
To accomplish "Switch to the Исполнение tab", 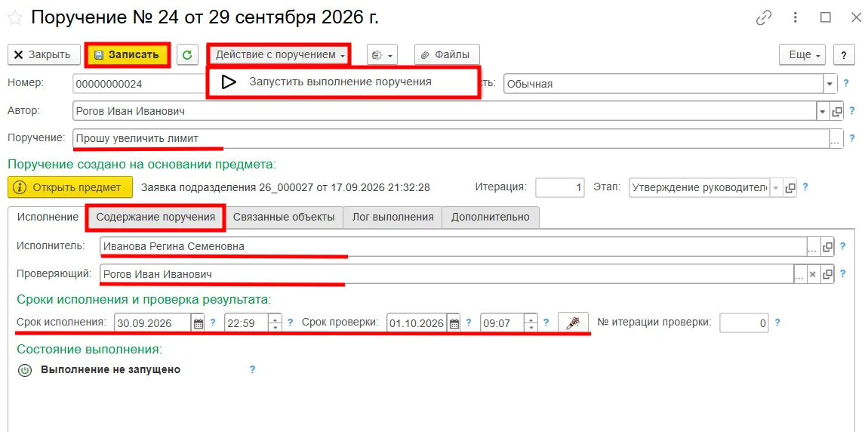I will [x=48, y=217].
